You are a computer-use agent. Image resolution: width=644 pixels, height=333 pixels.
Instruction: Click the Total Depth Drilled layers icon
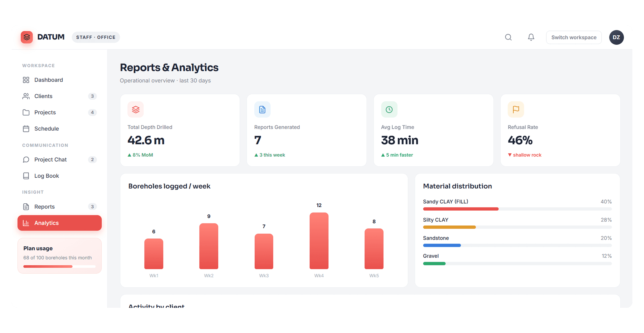pos(136,109)
